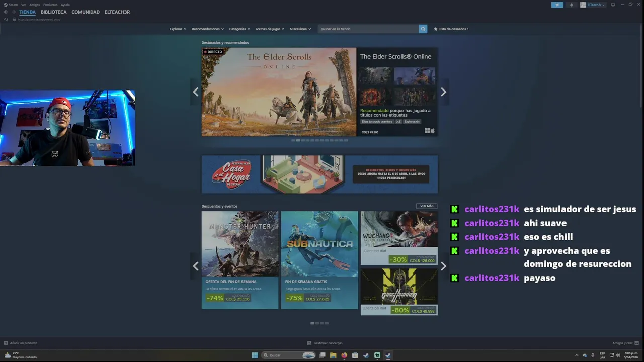Open the Monster Hunter weekend deal card
The height and width of the screenshot is (362, 644).
[240, 260]
